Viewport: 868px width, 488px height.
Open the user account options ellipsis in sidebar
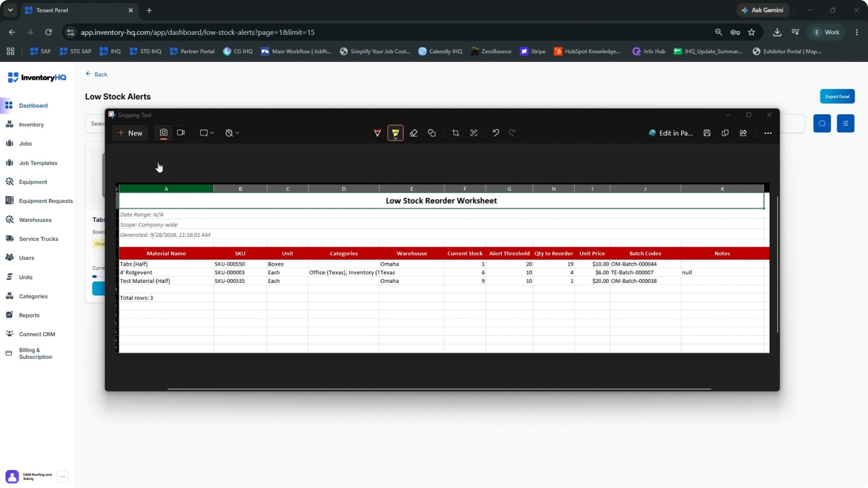(x=63, y=476)
